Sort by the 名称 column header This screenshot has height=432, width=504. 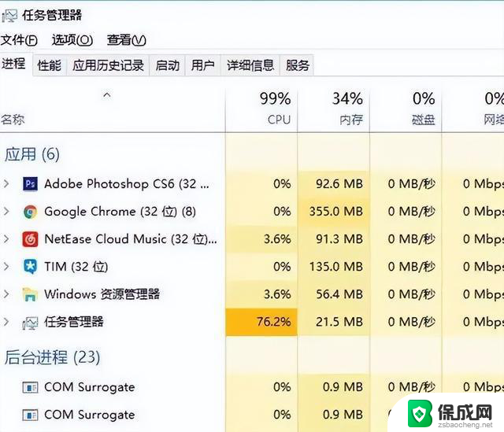point(113,109)
